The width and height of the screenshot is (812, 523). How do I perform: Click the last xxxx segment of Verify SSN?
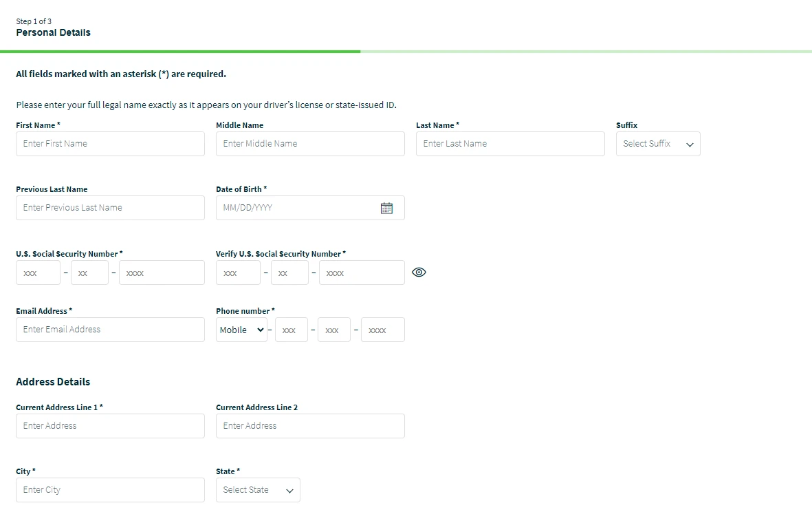pos(362,272)
